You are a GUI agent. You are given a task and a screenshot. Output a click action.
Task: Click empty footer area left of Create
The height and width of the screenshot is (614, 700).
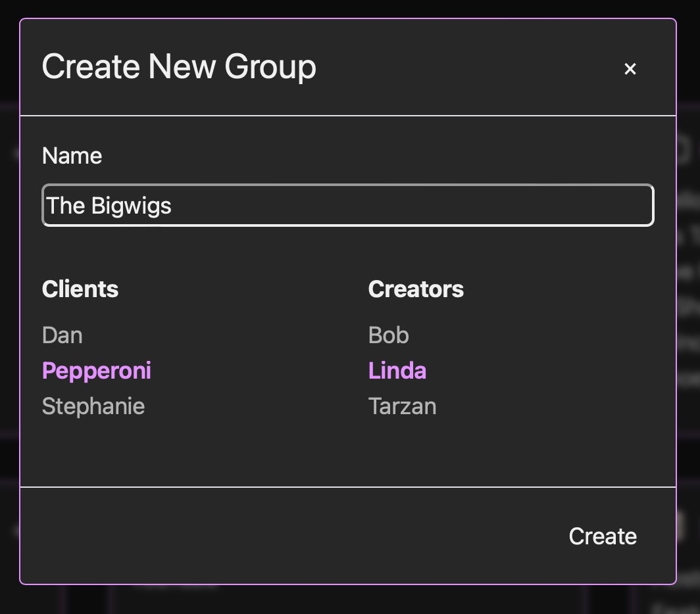coord(263,536)
